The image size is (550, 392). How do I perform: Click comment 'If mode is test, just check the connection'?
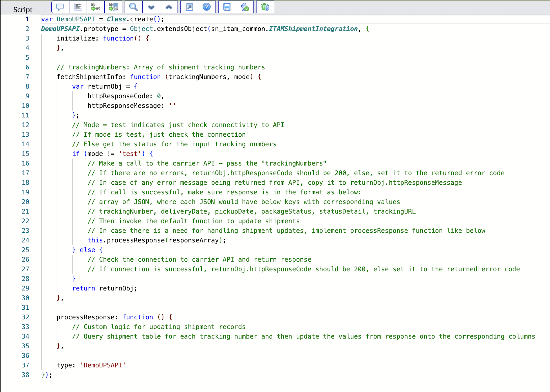[159, 134]
